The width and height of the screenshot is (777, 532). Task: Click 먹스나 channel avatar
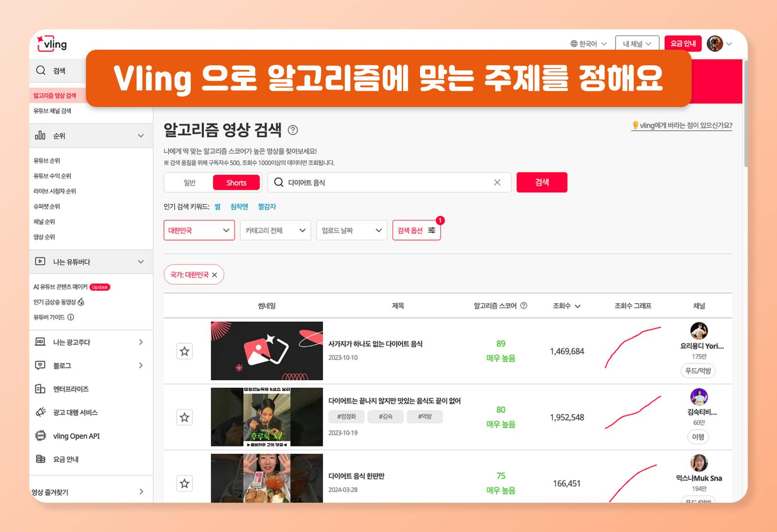point(699,463)
